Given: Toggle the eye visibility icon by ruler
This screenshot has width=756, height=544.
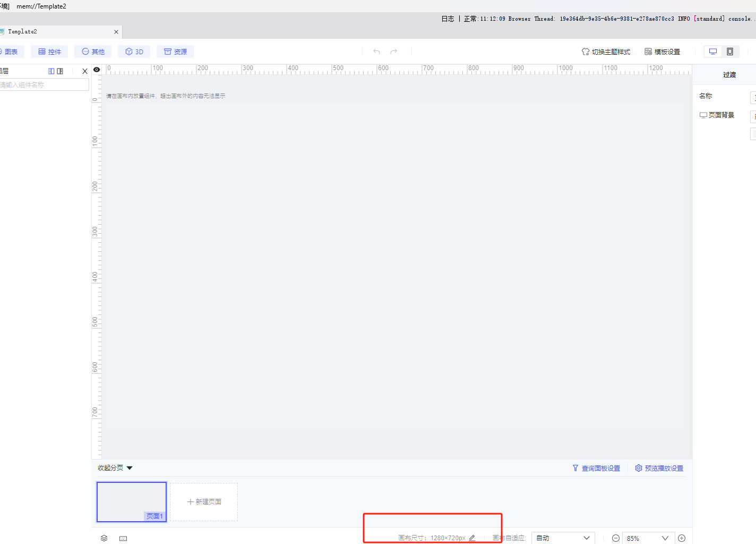Looking at the screenshot, I should pyautogui.click(x=97, y=70).
